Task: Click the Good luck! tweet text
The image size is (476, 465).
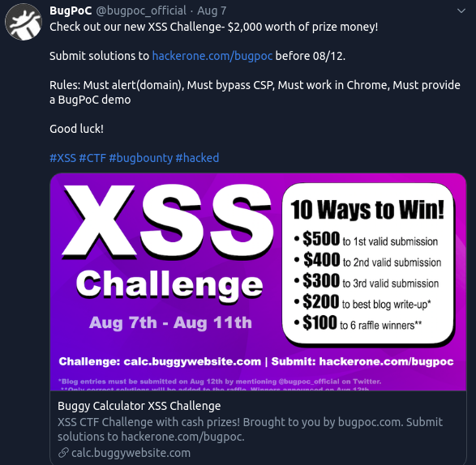Action: click(76, 129)
